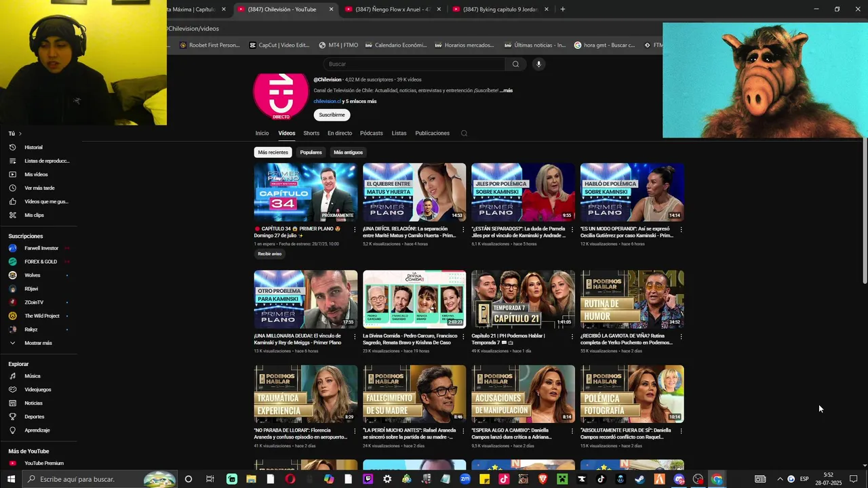This screenshot has height=488, width=868.
Task: Click the search magnifier button
Action: (515, 64)
